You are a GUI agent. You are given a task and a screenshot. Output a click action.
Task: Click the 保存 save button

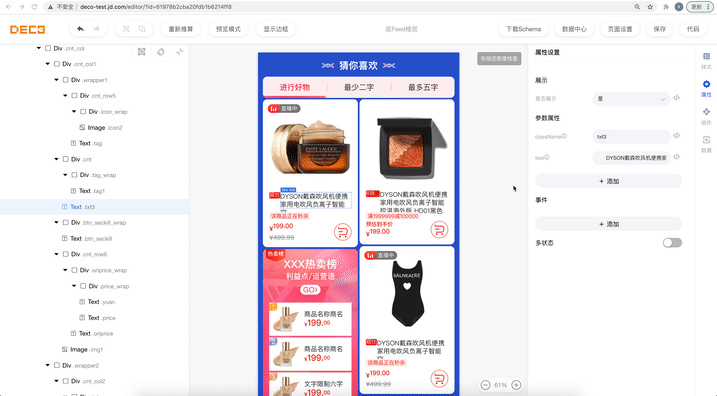[659, 29]
